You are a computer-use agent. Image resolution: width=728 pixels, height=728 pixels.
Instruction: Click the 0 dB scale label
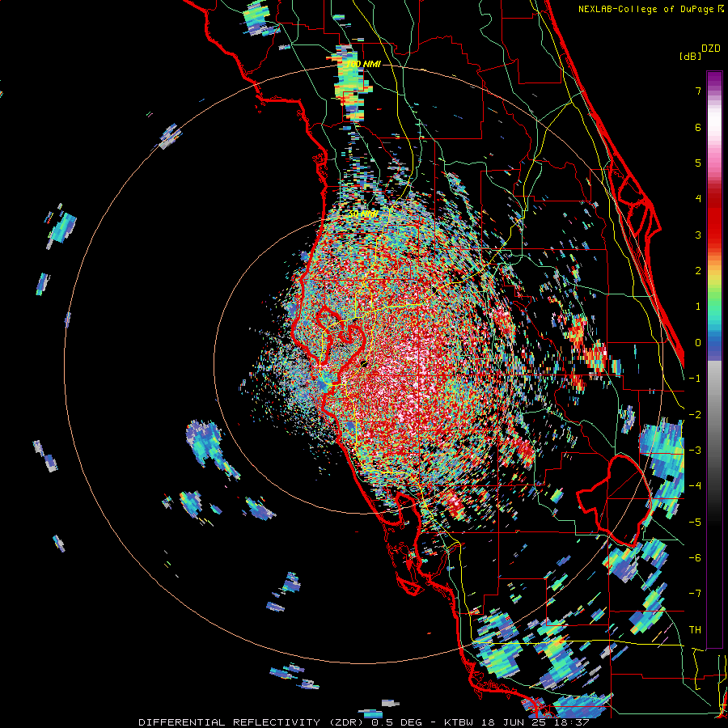(698, 343)
